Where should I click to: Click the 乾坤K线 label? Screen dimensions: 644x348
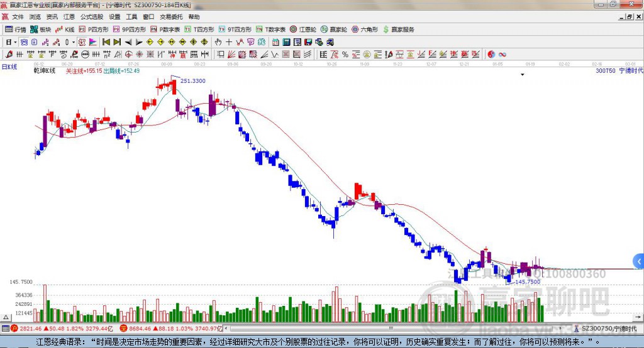point(45,70)
